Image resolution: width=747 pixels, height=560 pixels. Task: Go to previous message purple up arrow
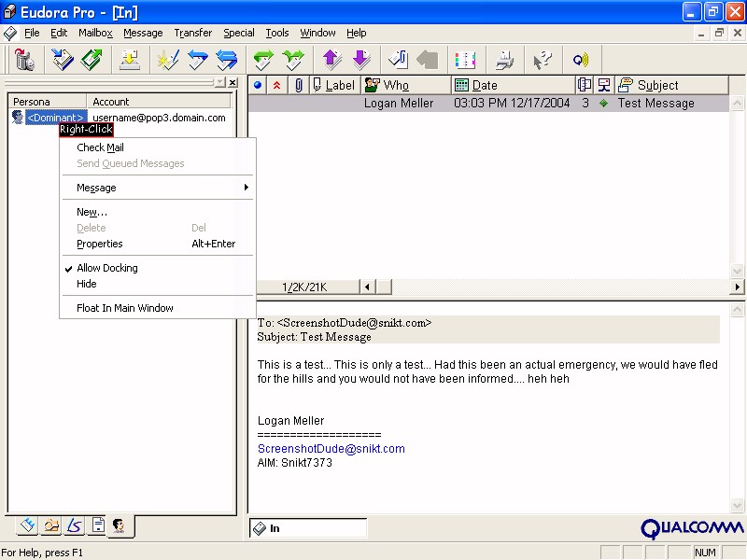(x=332, y=60)
